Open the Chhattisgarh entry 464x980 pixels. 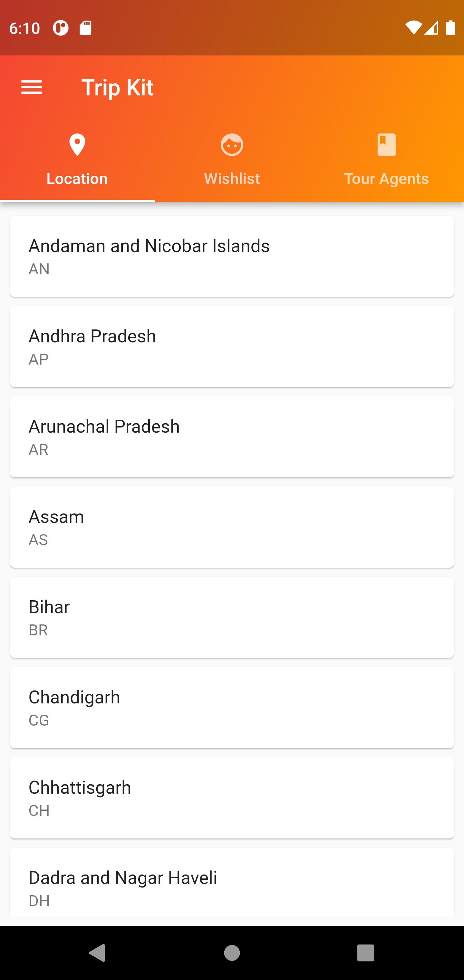pyautogui.click(x=232, y=798)
